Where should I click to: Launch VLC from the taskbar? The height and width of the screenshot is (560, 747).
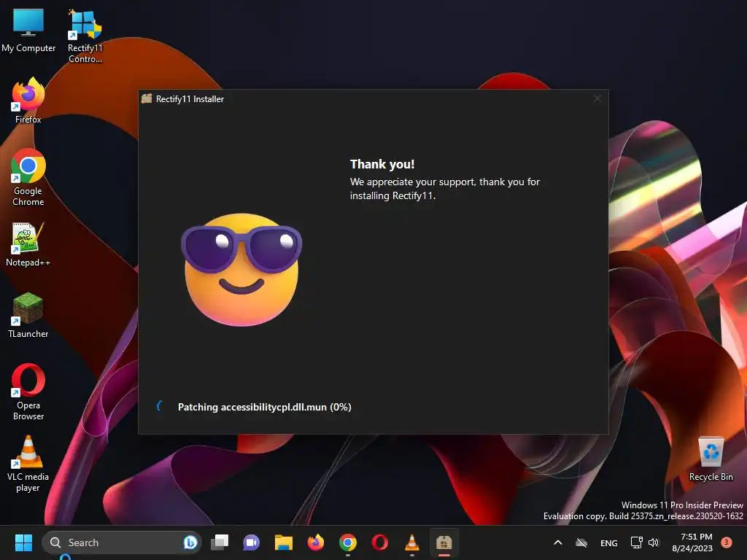pos(412,542)
